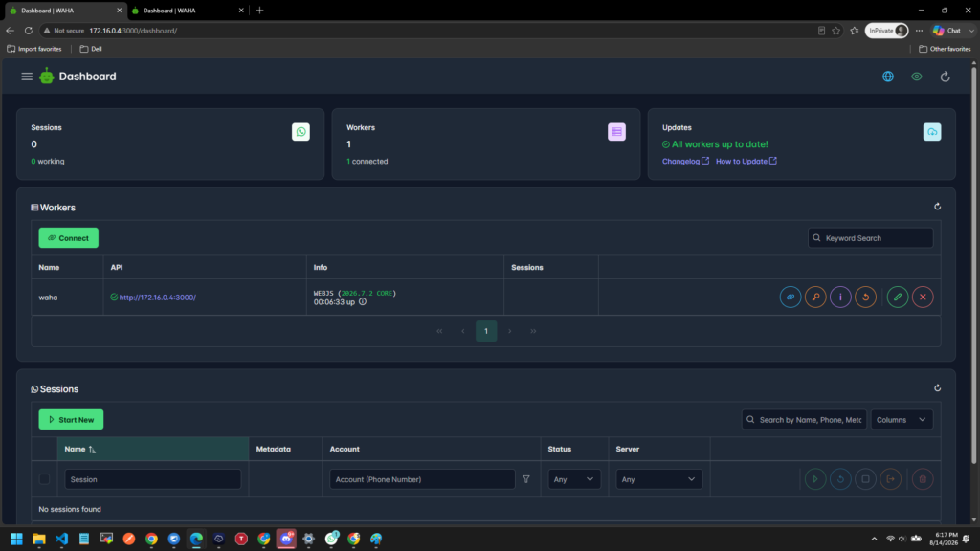
Task: Open a new browser tab
Action: [259, 11]
